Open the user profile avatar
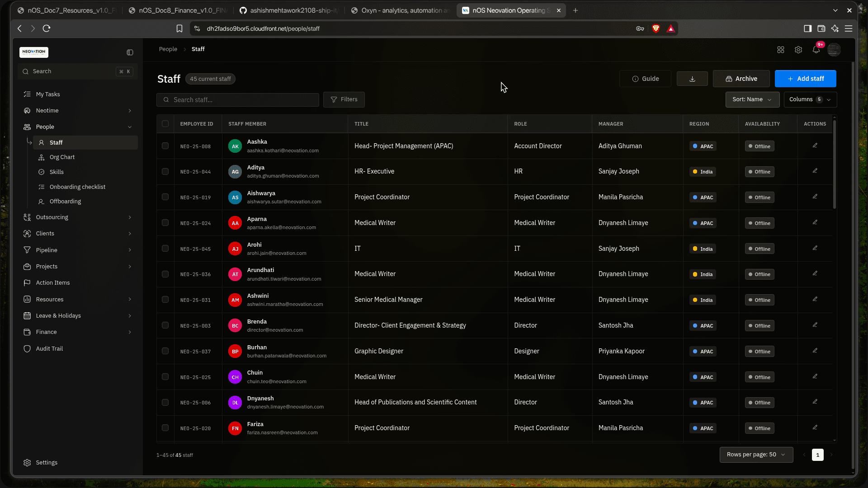This screenshot has height=488, width=868. click(x=834, y=50)
